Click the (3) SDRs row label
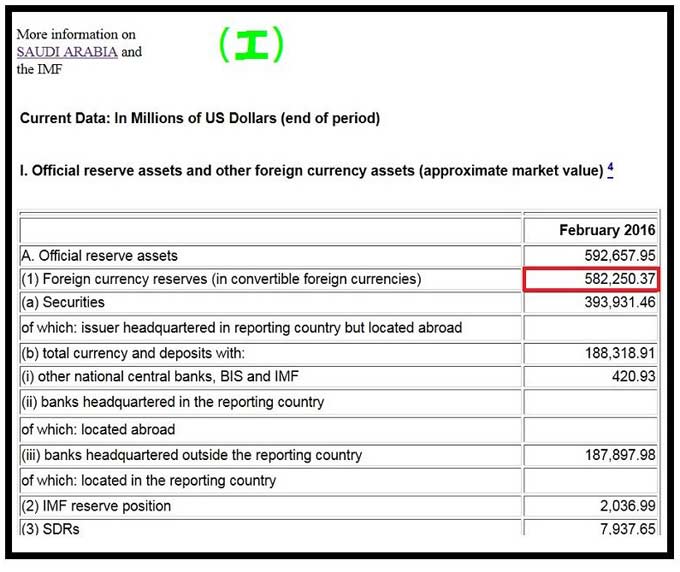 50,529
